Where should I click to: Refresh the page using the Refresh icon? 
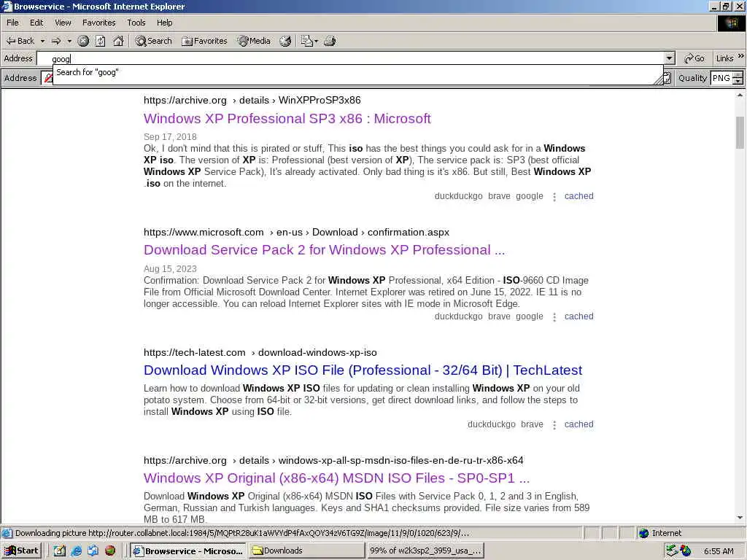tap(101, 41)
